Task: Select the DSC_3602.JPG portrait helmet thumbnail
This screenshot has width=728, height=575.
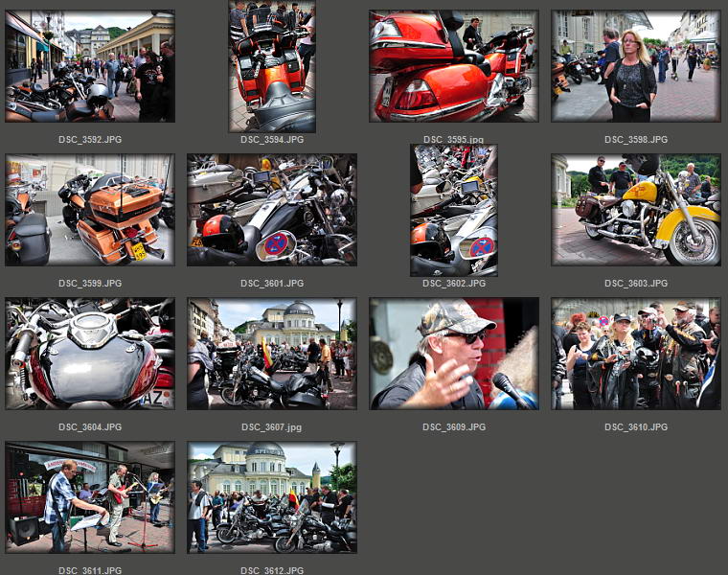Action: [454, 210]
